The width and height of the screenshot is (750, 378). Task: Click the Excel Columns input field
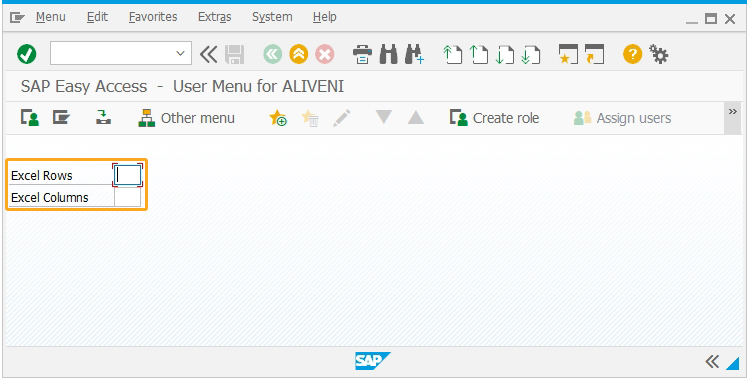tap(128, 197)
